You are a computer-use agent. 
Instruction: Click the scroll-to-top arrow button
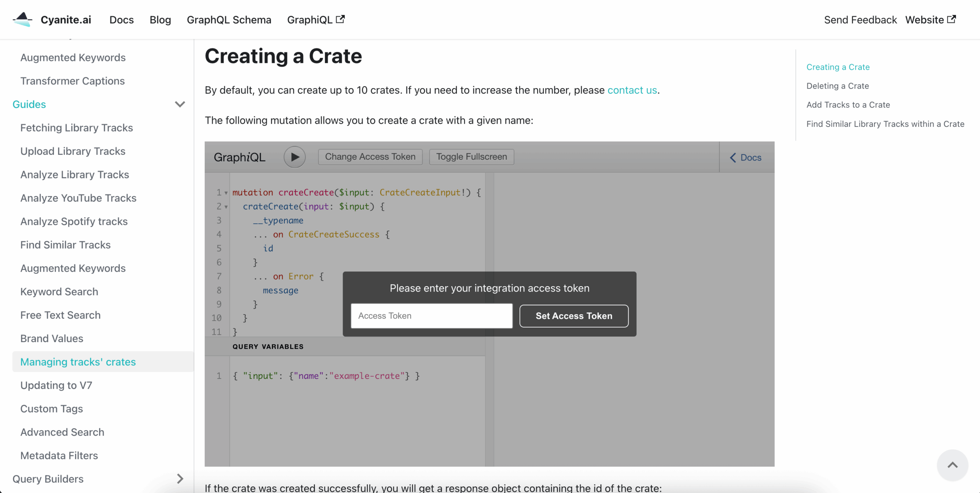pyautogui.click(x=953, y=465)
